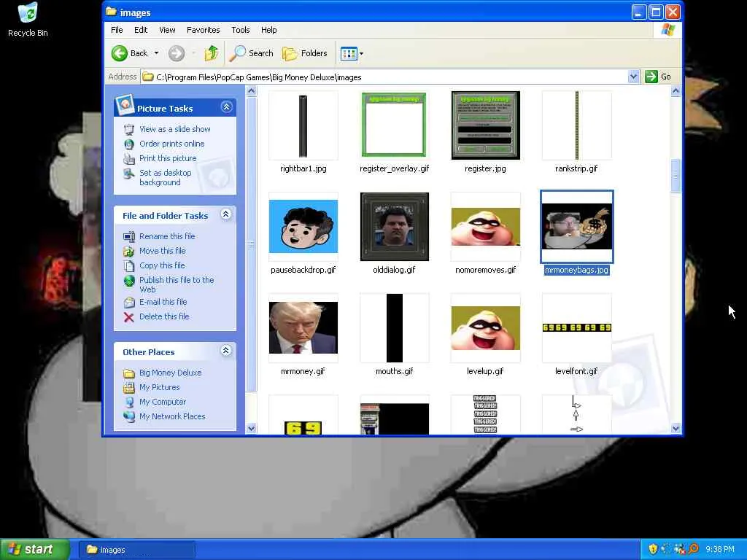Screen dimensions: 747x560
Task: Click E-mail this file
Action: click(x=163, y=302)
